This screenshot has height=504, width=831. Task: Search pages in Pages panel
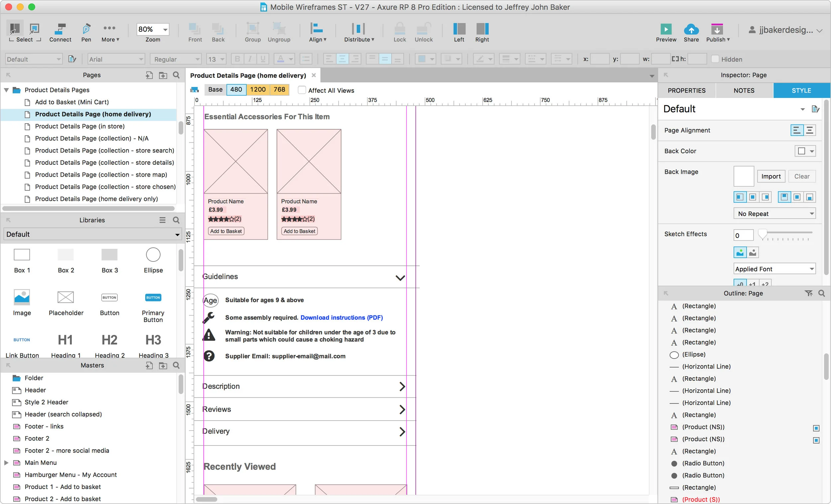point(176,75)
